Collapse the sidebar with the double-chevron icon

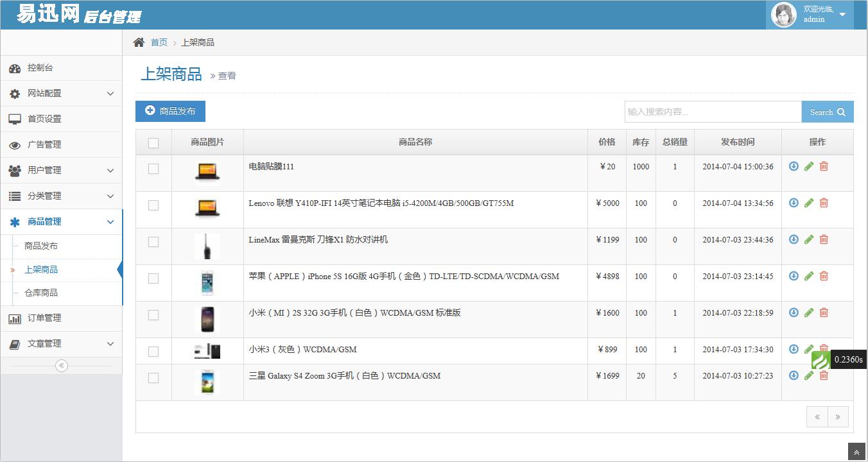[62, 366]
